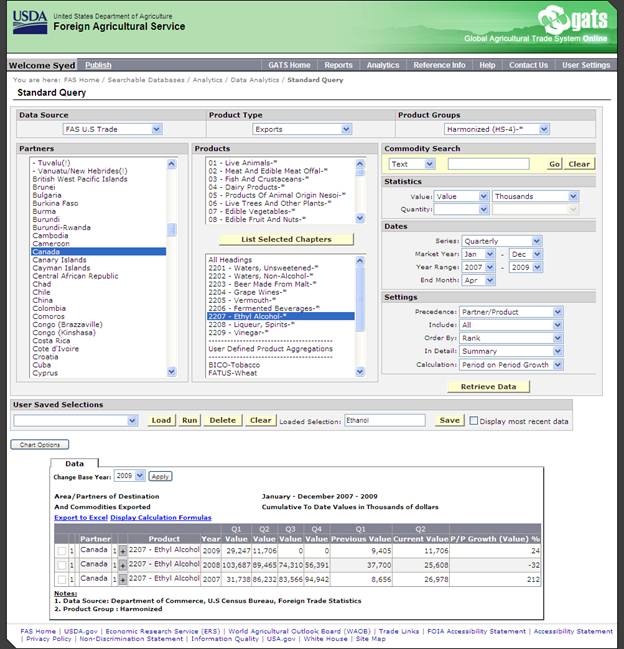Open the Contact Us menu item
624x649 pixels.
click(528, 65)
